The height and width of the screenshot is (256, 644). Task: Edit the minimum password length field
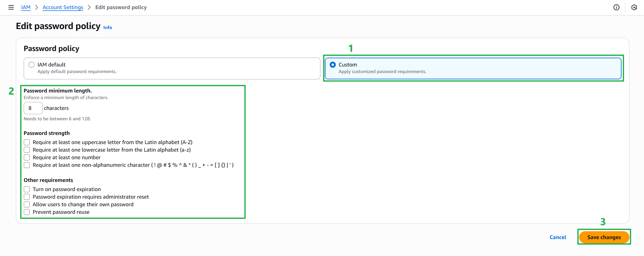[33, 108]
